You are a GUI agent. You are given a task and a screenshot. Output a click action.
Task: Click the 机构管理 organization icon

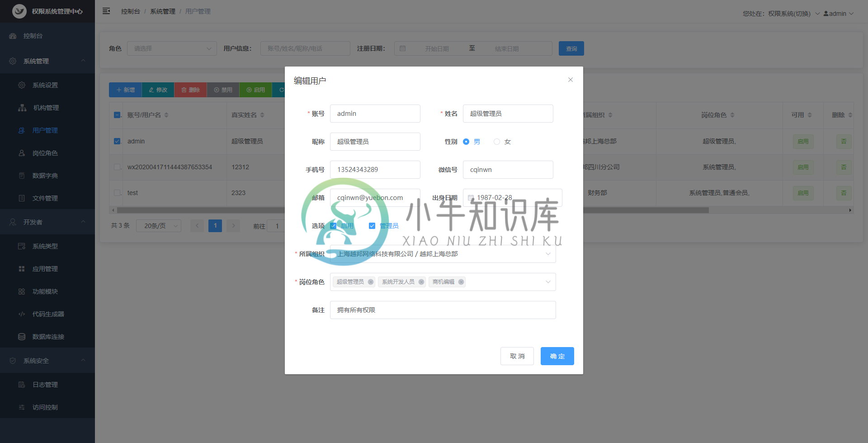pos(22,108)
